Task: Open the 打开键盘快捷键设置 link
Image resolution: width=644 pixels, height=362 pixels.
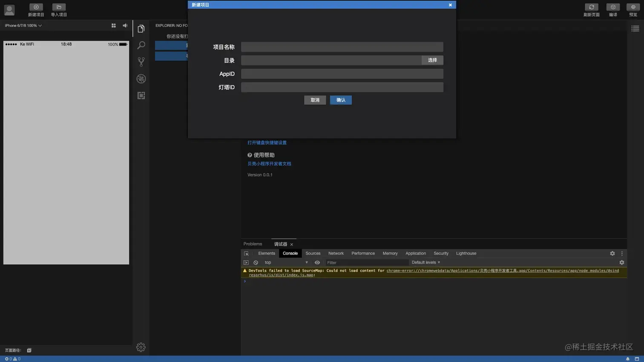Action: pyautogui.click(x=267, y=143)
